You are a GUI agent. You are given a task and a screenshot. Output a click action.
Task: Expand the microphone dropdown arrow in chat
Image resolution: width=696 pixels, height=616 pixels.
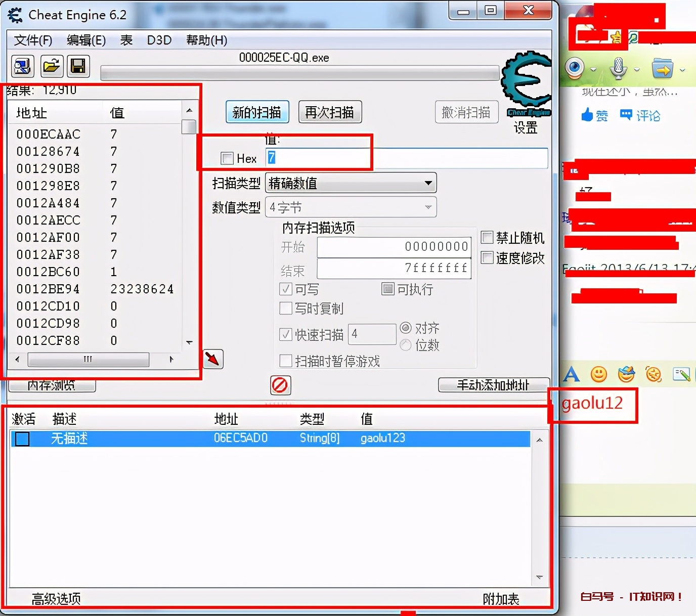[x=637, y=70]
